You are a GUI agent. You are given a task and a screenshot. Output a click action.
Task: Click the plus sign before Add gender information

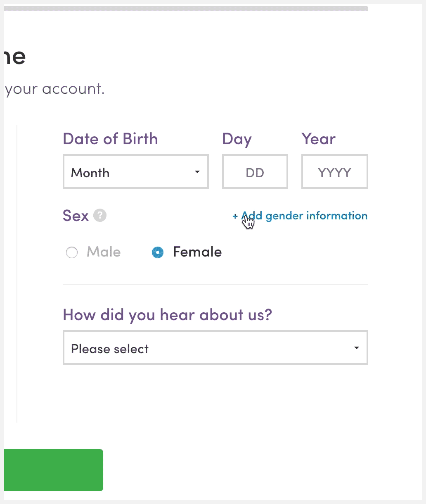pyautogui.click(x=235, y=216)
